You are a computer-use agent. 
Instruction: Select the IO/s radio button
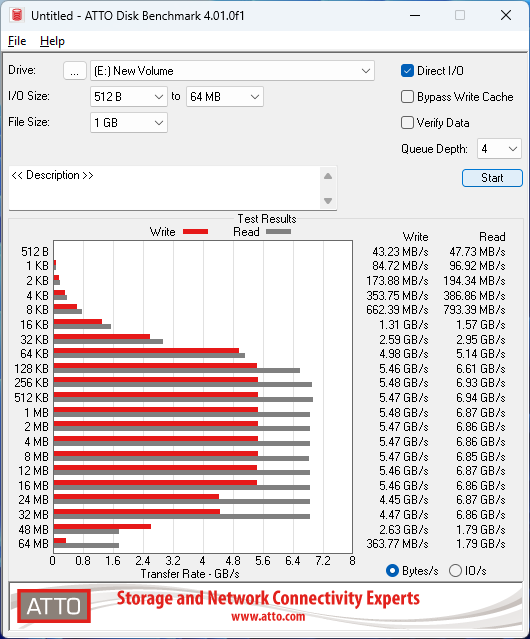coord(455,571)
